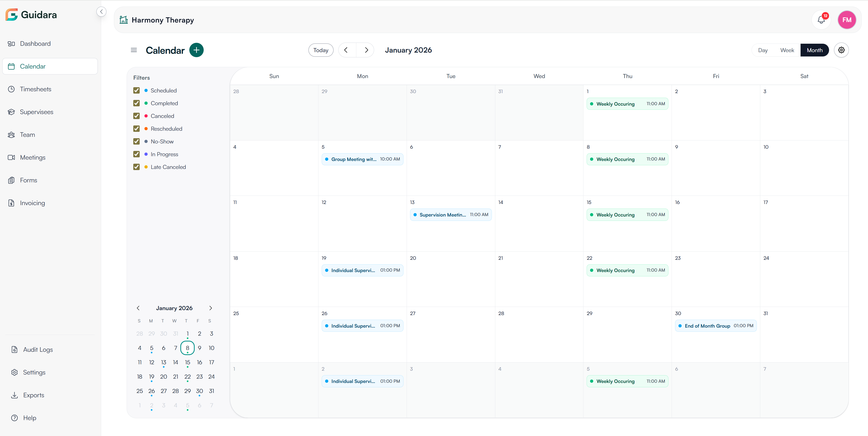Go to next month in mini calendar
This screenshot has width=868, height=436.
(x=211, y=308)
